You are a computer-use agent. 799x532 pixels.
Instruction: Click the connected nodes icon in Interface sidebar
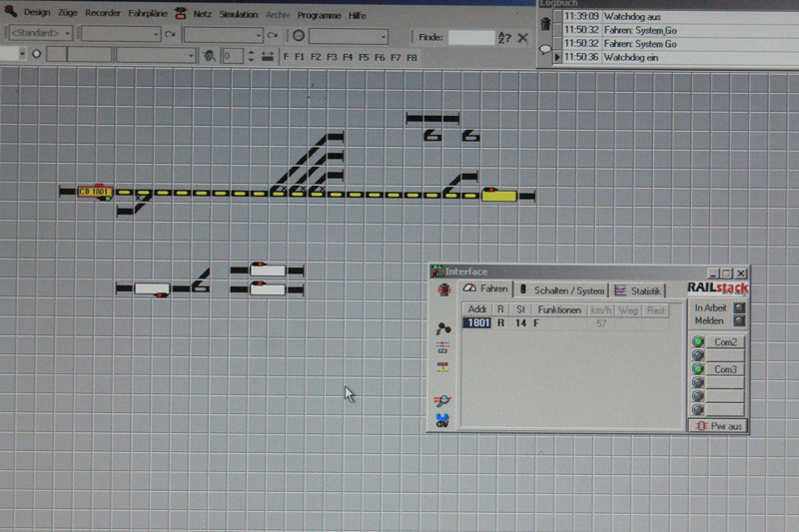pos(442,328)
